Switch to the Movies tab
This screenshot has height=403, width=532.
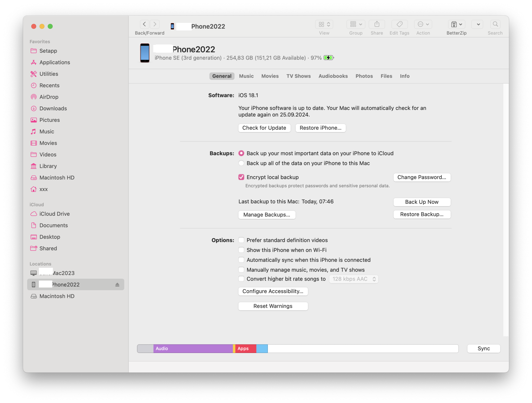click(270, 76)
